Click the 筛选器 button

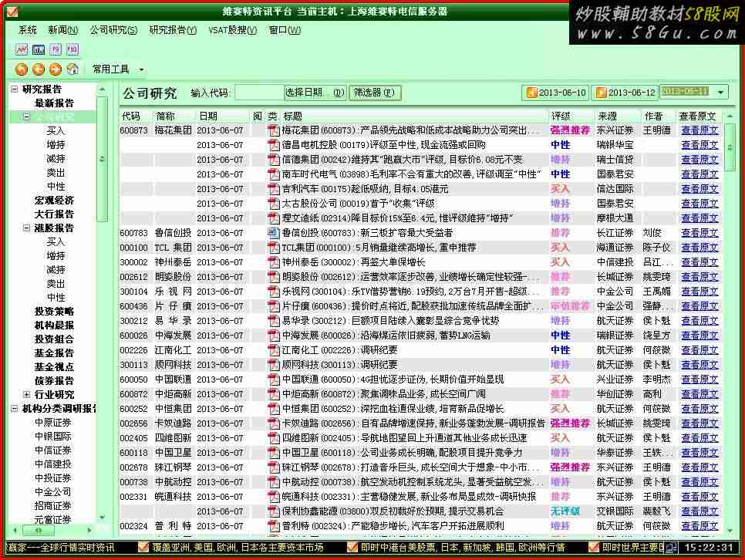tap(375, 93)
